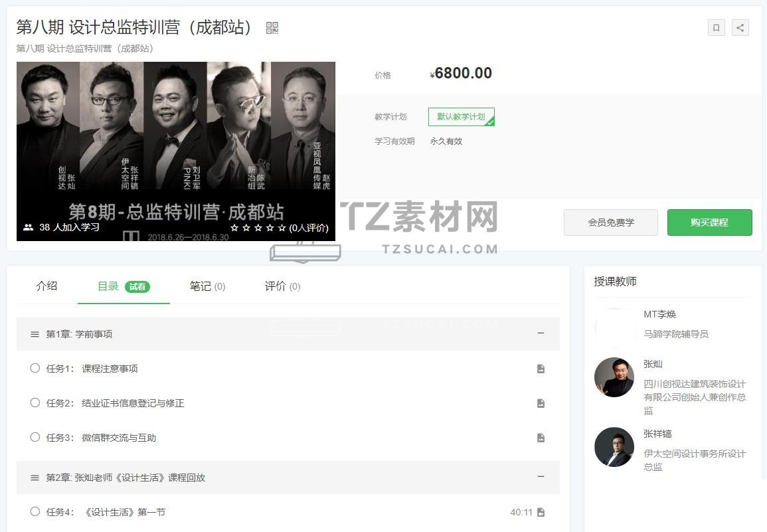Mark 任务3 微信群交流与互助 status circle
Viewport: 767px width, 532px height.
click(35, 437)
